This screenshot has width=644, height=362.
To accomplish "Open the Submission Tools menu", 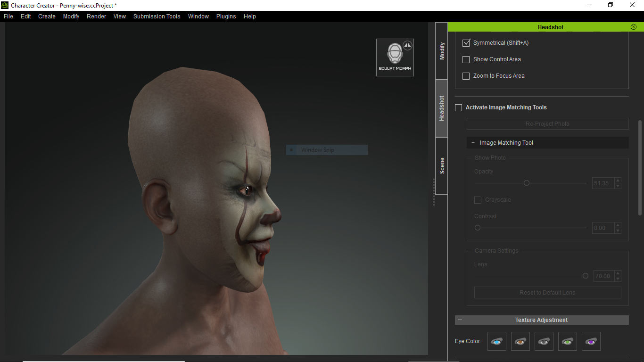I will (157, 16).
